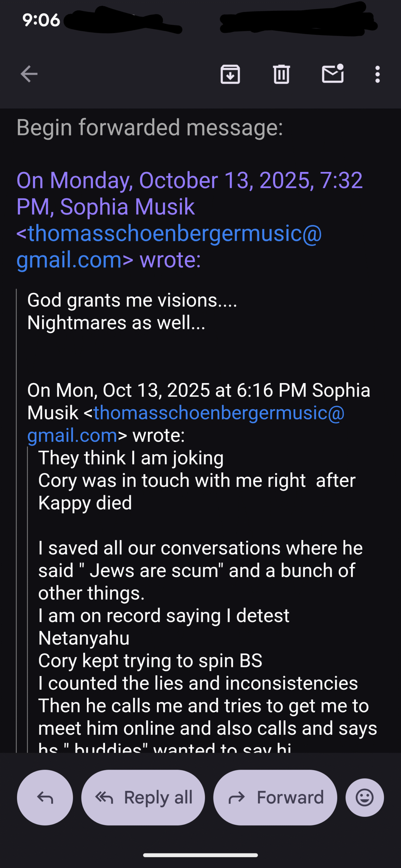Delete email with the trash icon

(x=281, y=74)
